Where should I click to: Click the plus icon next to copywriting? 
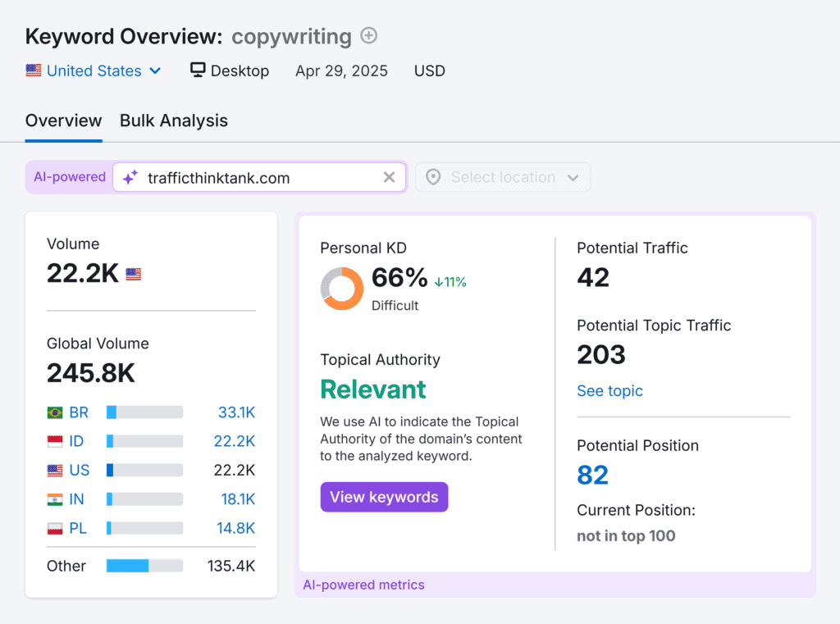[x=369, y=36]
